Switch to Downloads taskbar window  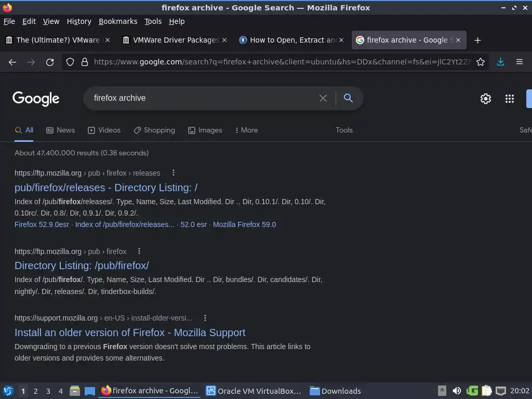pyautogui.click(x=335, y=391)
